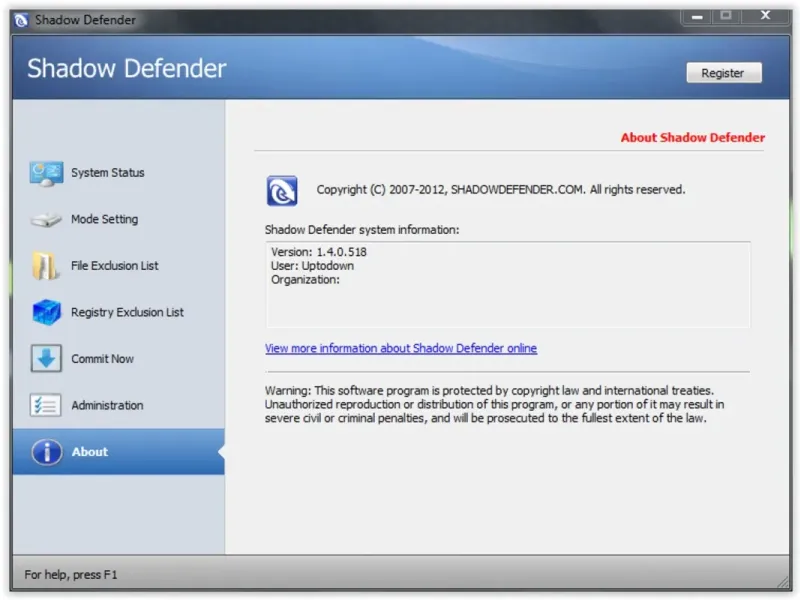Click the Shadow Defender system information label
The width and height of the screenshot is (800, 600).
point(362,230)
